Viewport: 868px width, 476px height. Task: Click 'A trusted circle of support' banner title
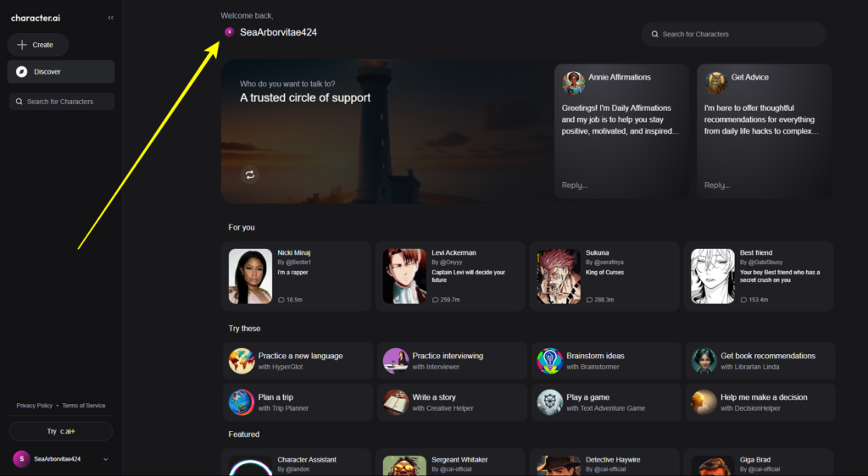[x=305, y=98]
